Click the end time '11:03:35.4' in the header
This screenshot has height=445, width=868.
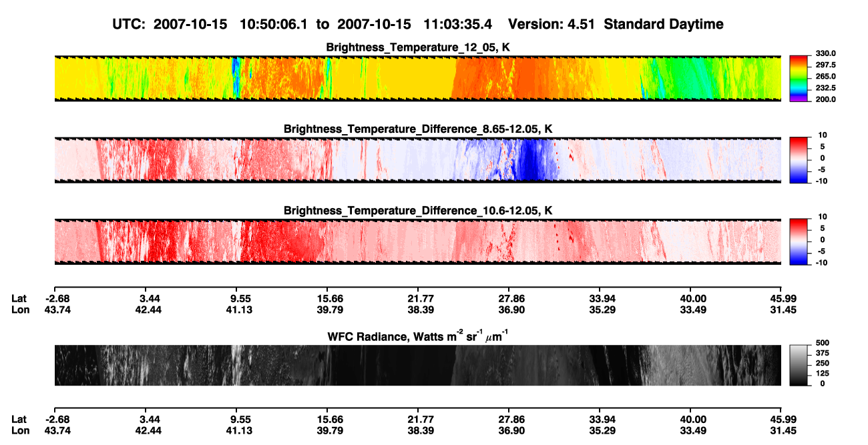point(458,24)
